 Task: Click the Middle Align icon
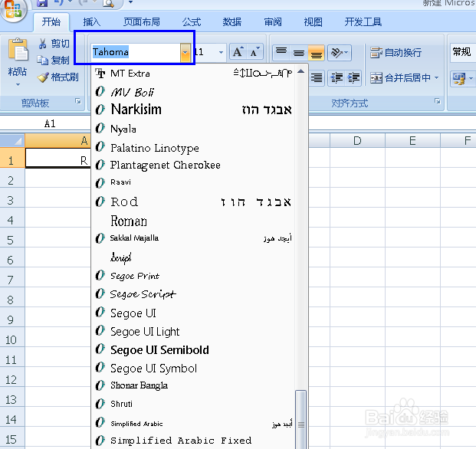click(x=299, y=52)
